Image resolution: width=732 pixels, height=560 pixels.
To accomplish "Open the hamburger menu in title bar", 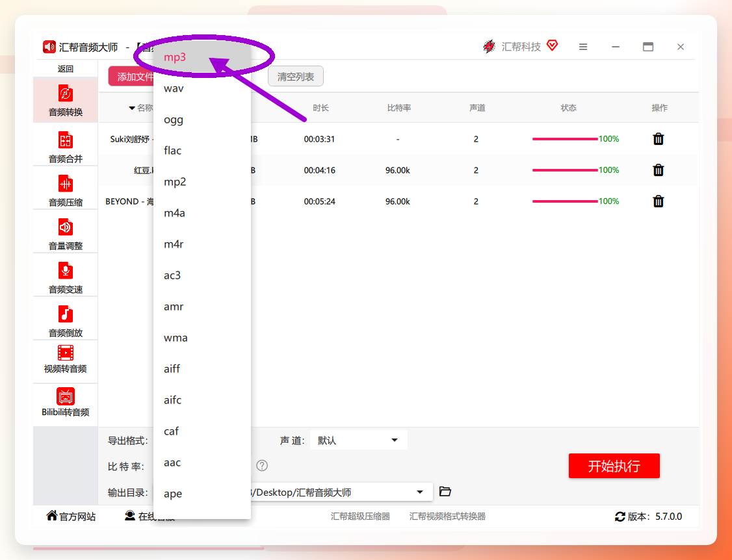I will 583,47.
